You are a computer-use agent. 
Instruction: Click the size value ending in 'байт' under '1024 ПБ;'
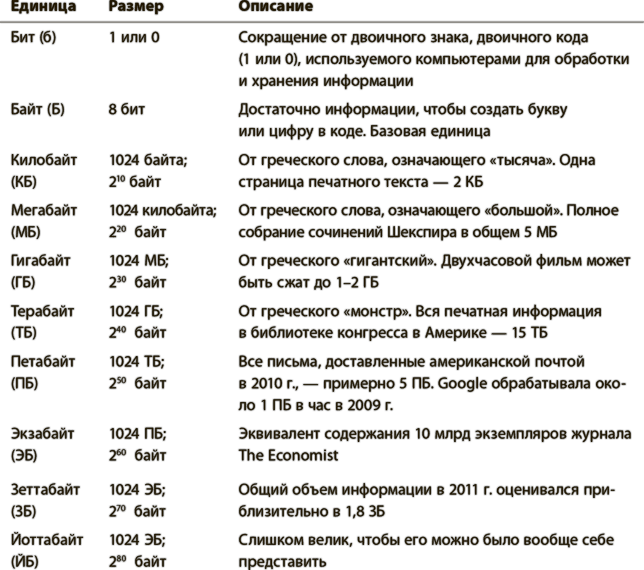(137, 455)
